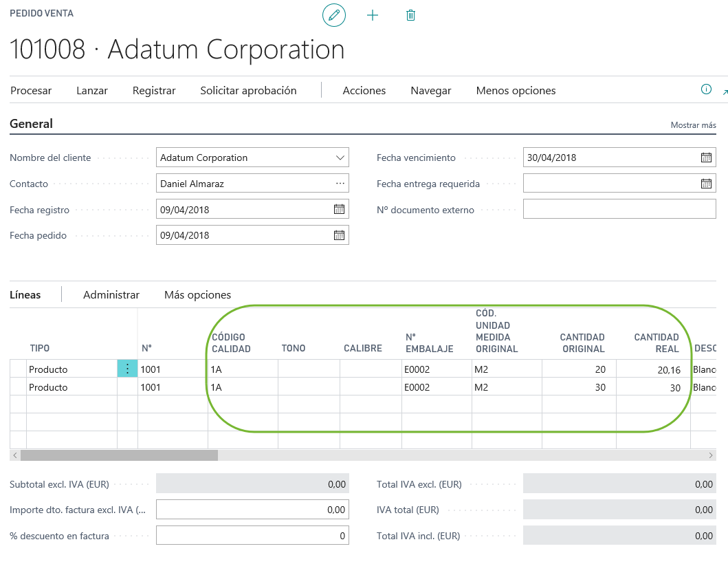728x564 pixels.
Task: Open calendar for Fecha vencimiento
Action: click(706, 158)
